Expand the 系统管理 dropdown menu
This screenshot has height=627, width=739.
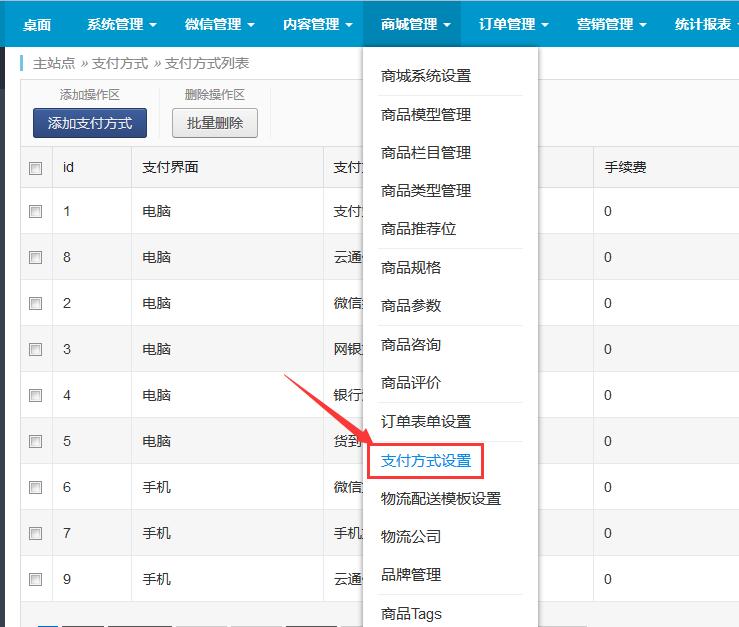[x=122, y=24]
